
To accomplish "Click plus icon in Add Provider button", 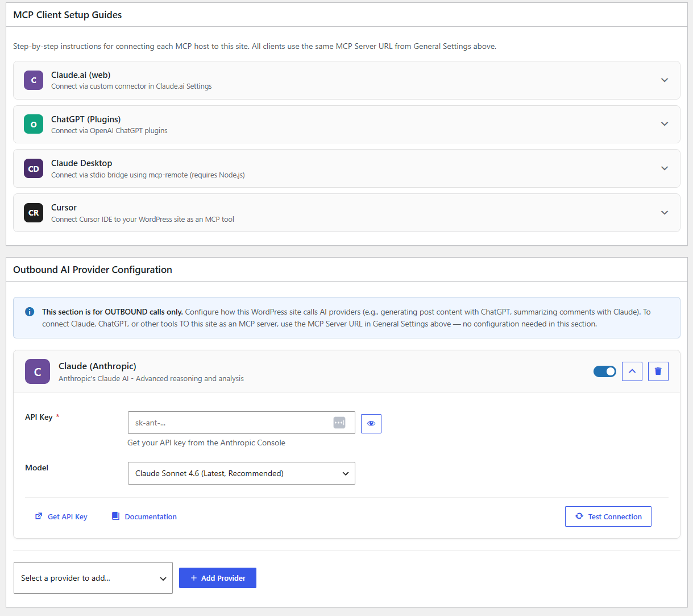I will point(194,578).
